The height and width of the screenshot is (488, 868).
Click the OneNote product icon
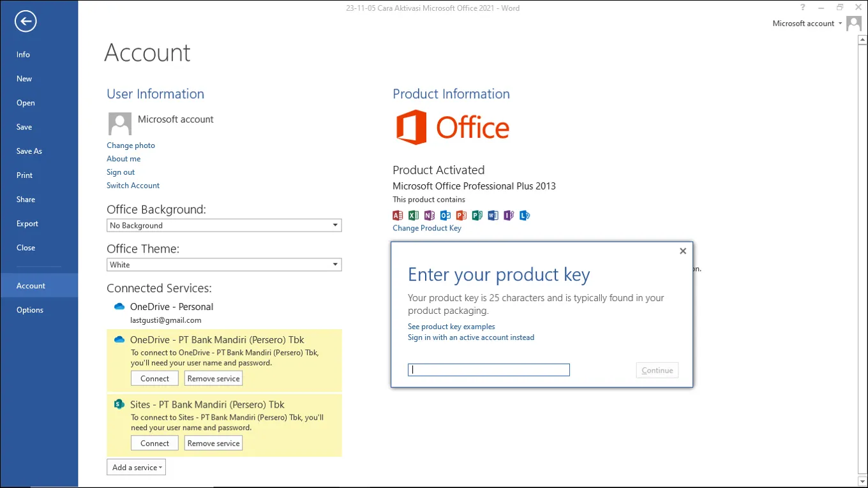coord(430,216)
